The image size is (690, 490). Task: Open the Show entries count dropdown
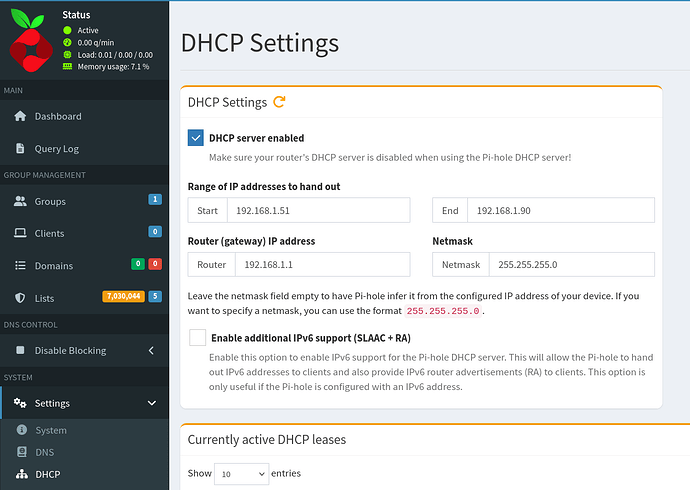pos(241,473)
